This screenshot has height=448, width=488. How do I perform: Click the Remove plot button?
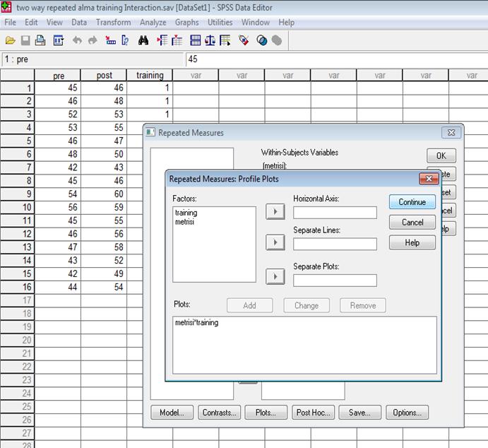363,305
